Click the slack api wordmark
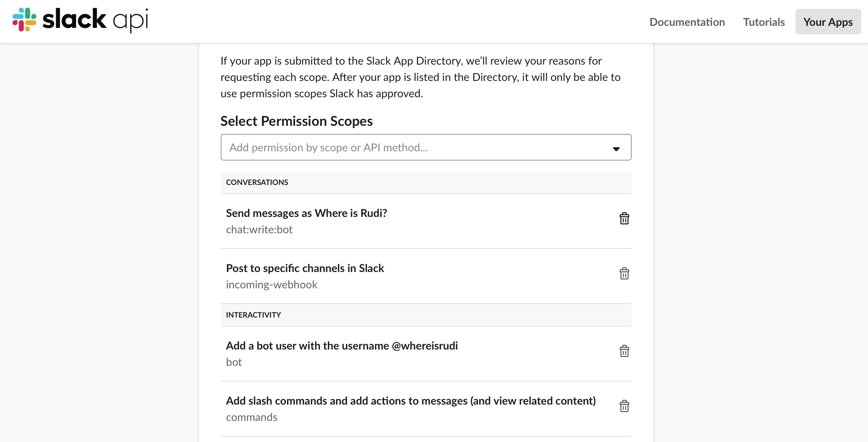Image resolution: width=868 pixels, height=442 pixels. coord(95,20)
